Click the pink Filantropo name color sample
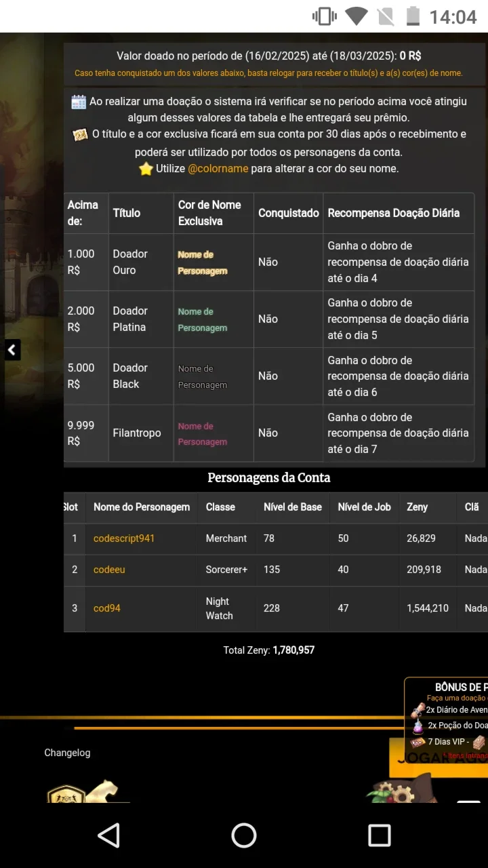 click(x=203, y=434)
